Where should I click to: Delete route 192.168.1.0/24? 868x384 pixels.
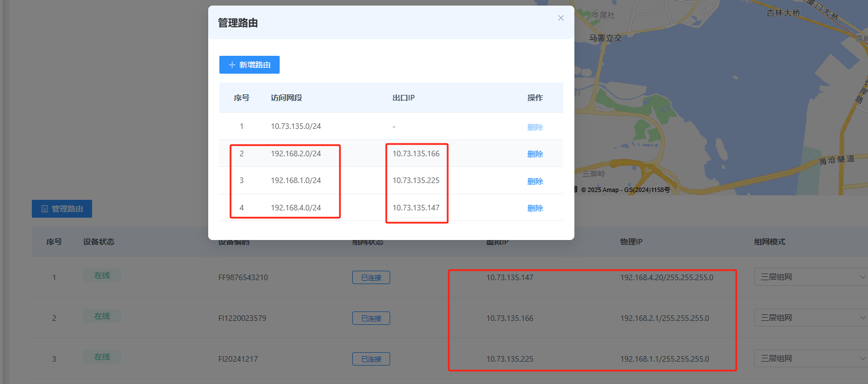tap(535, 181)
